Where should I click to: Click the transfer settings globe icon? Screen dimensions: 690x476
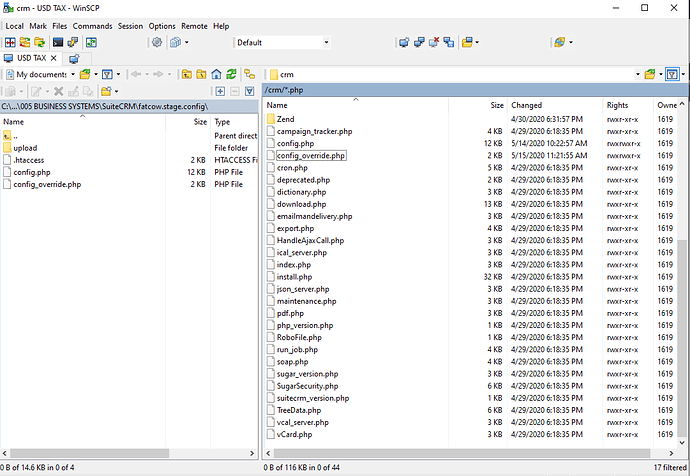pyautogui.click(x=560, y=42)
